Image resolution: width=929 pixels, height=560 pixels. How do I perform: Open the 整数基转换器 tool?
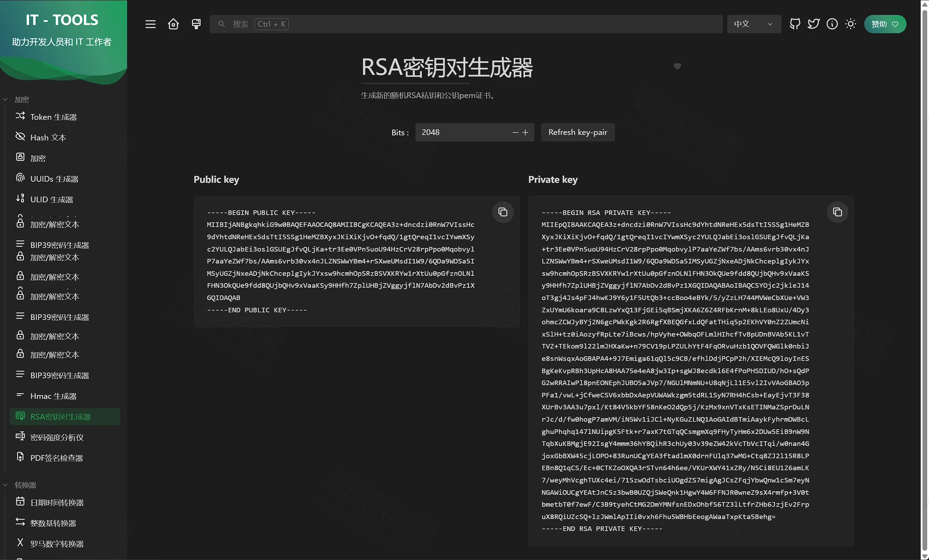coord(65,523)
